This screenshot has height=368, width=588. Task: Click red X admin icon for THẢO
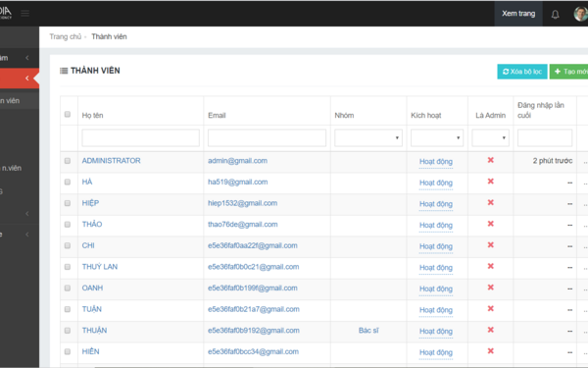[x=491, y=224]
